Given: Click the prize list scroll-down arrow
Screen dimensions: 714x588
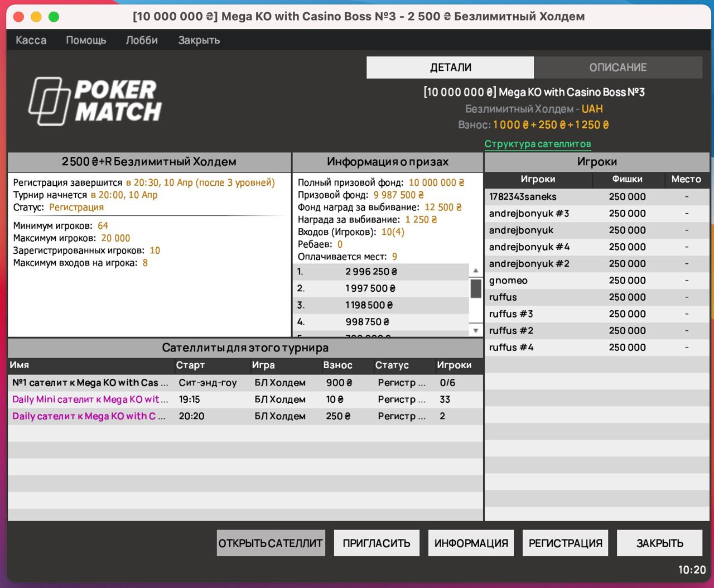Looking at the screenshot, I should (475, 330).
